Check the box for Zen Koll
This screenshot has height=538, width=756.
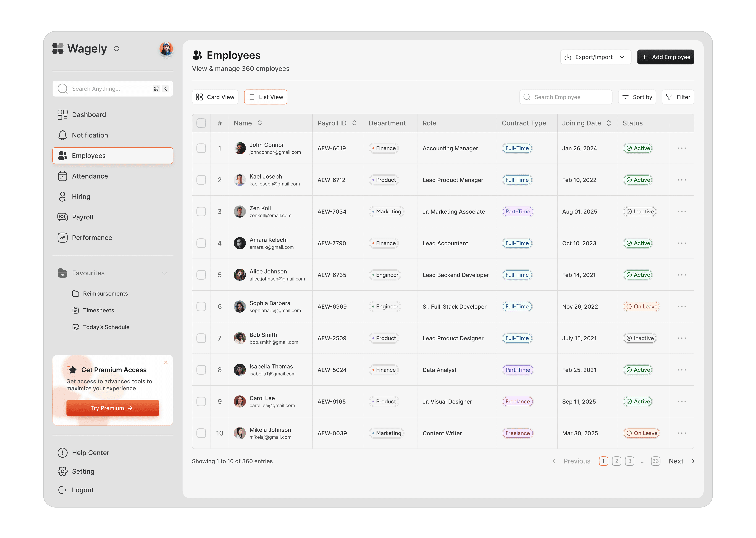201,211
